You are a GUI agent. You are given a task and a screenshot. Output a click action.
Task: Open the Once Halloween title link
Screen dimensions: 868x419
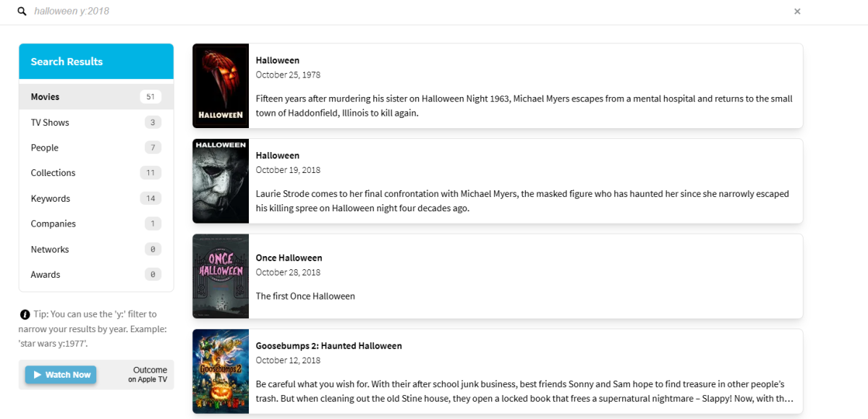[289, 258]
